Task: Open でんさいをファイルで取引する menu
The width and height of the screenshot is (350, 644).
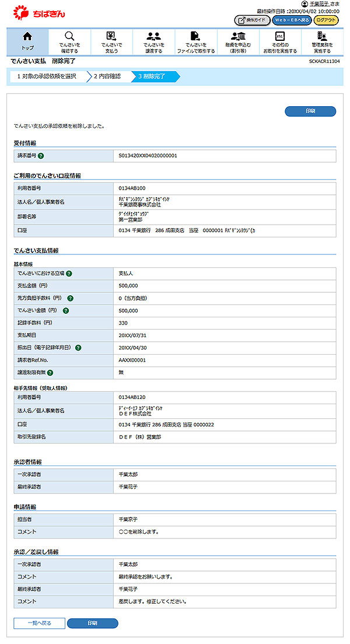Action: point(195,41)
